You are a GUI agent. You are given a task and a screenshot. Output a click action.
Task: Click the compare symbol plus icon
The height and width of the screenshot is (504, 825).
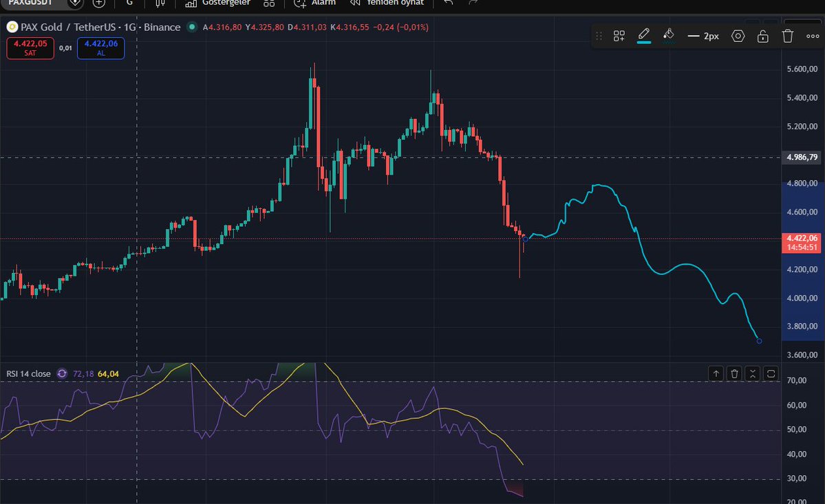pos(99,3)
